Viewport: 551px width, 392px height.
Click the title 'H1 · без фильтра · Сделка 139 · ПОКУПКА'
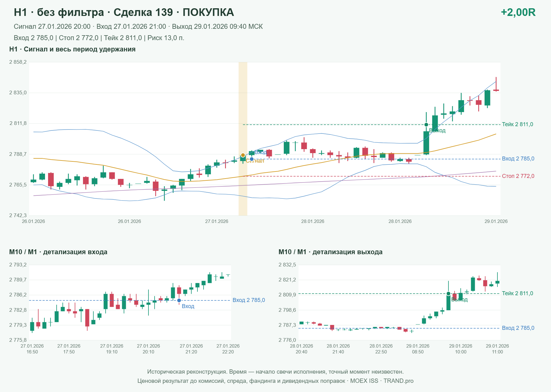click(x=124, y=12)
